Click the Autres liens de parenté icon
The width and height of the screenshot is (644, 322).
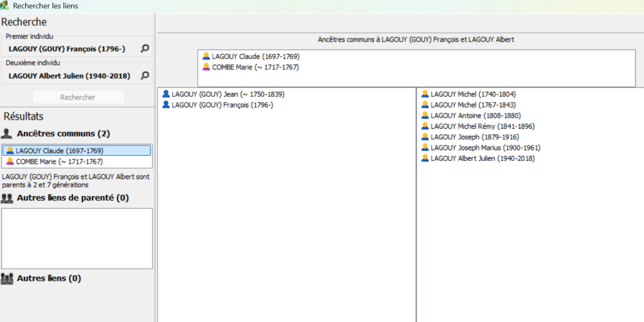[x=7, y=198]
